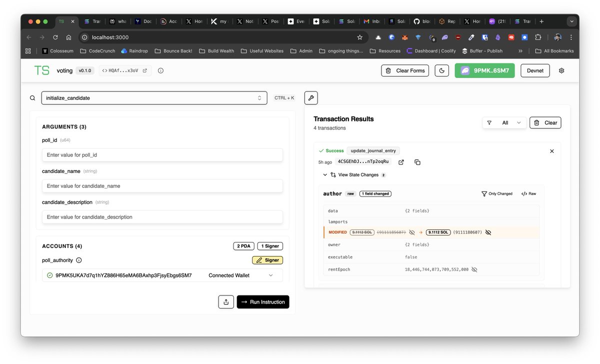Bookmark this page with the star icon
This screenshot has width=600, height=364.
[359, 37]
